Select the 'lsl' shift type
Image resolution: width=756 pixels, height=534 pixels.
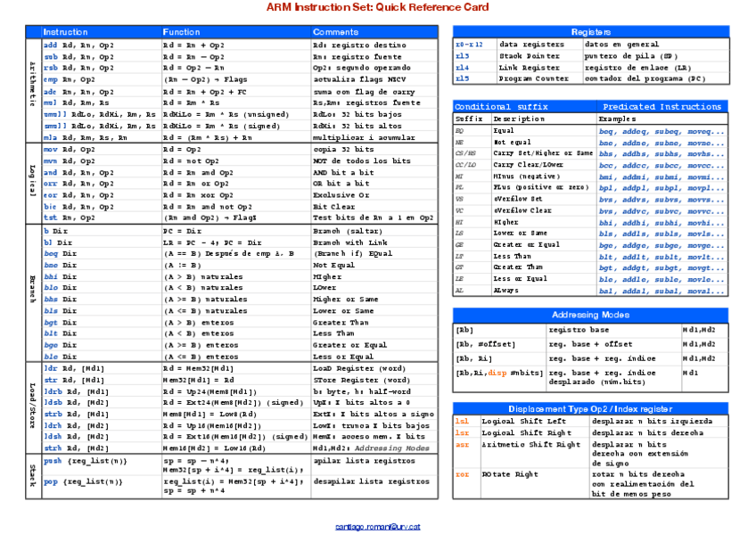(462, 421)
